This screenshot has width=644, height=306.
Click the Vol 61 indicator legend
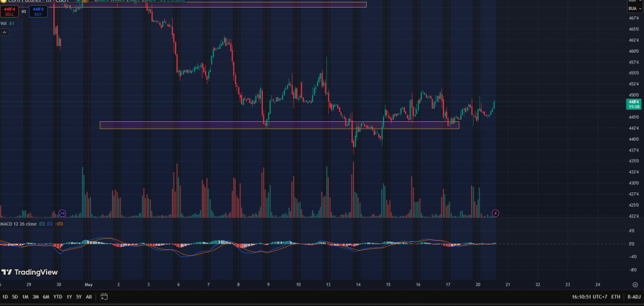point(8,23)
